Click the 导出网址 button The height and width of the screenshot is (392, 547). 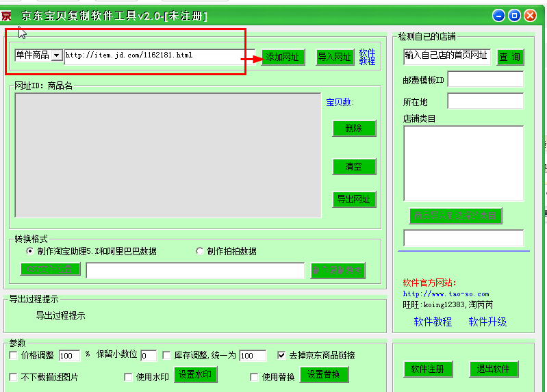[354, 200]
